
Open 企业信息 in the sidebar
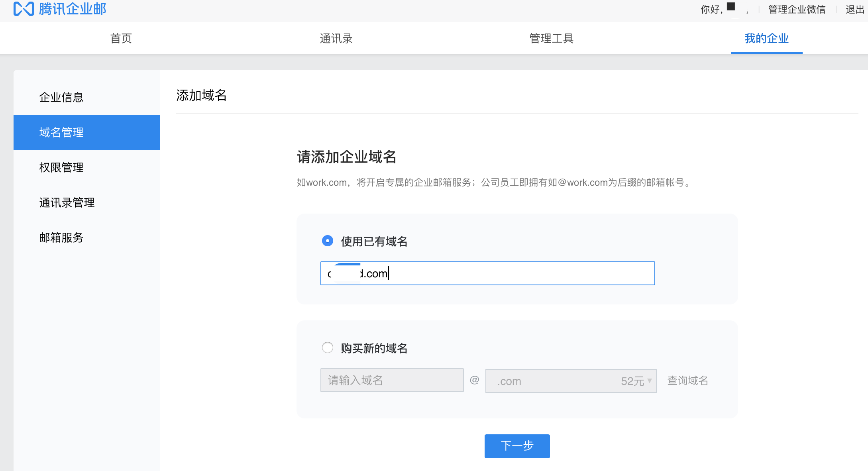pos(61,97)
